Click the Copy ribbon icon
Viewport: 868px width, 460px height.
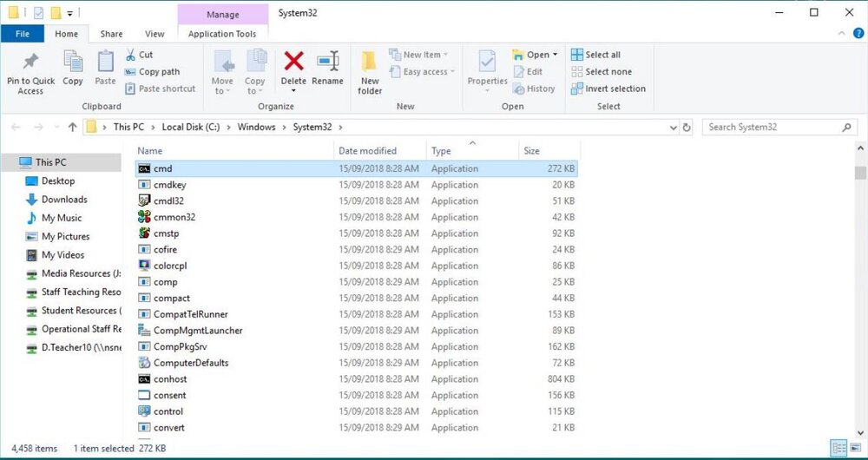[x=73, y=62]
